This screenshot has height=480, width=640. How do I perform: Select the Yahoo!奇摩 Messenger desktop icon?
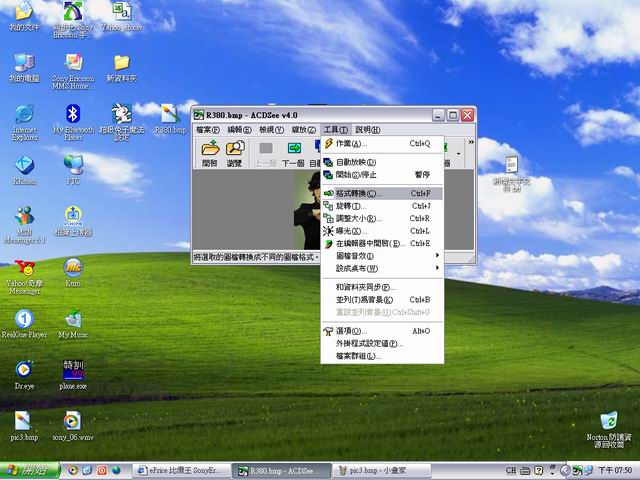click(x=24, y=277)
